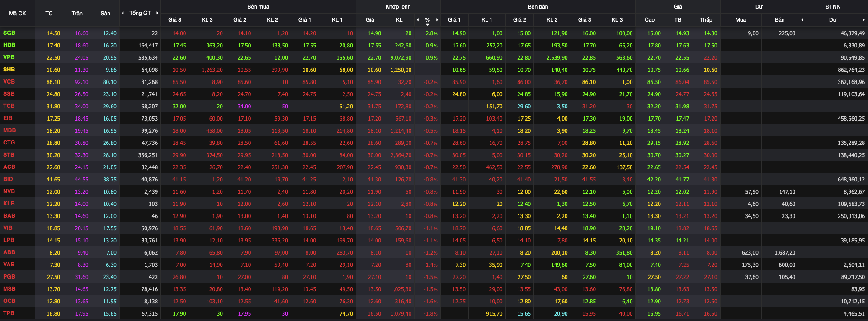Click VPB matched volume 9,072,90
The image size is (868, 321).
coord(401,58)
